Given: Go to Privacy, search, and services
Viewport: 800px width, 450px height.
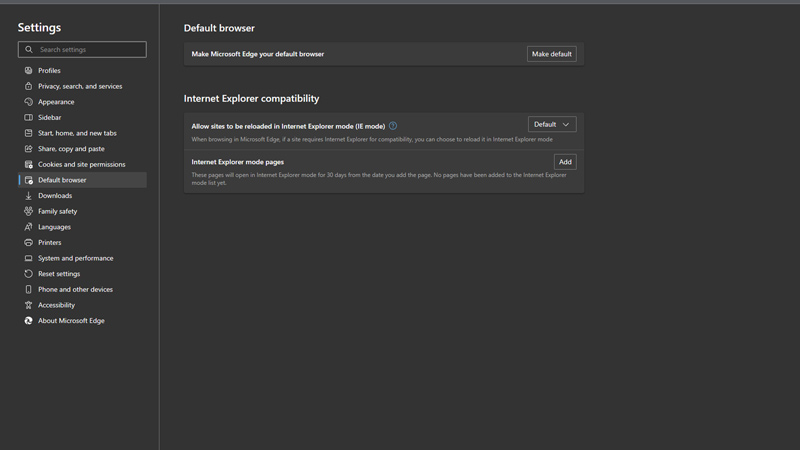Looking at the screenshot, I should (82, 86).
